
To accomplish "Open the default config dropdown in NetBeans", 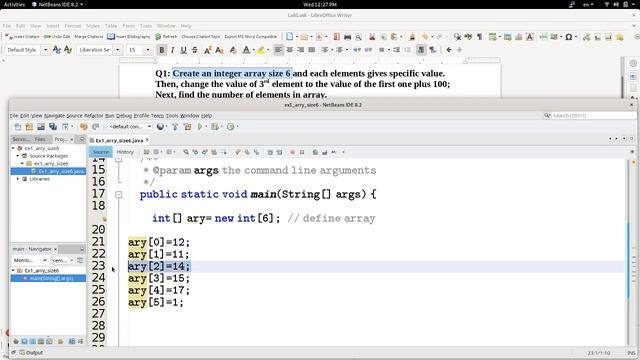I will coord(129,127).
